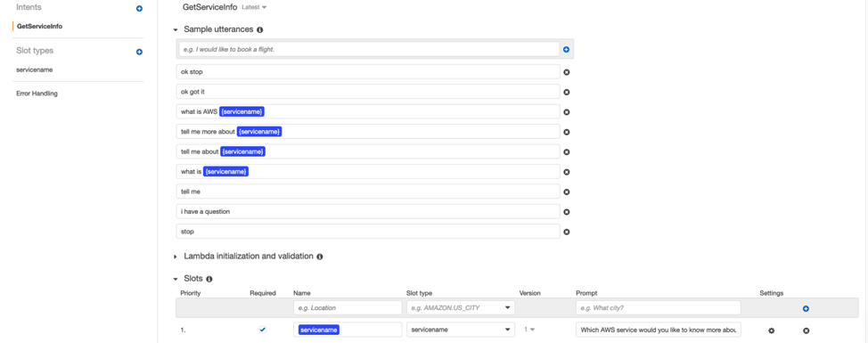Delete the 'tell me more about {servicename}' utterance
The image size is (868, 343).
click(x=566, y=132)
